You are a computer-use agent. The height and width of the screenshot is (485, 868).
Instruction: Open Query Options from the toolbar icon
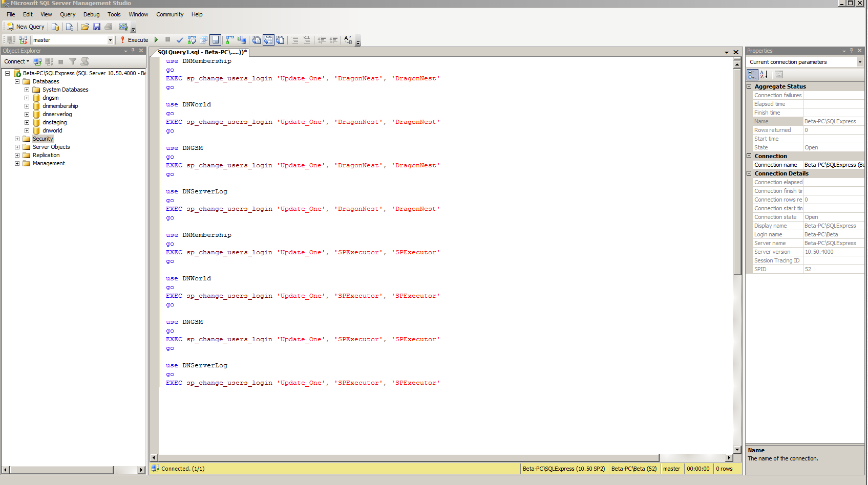[x=203, y=40]
